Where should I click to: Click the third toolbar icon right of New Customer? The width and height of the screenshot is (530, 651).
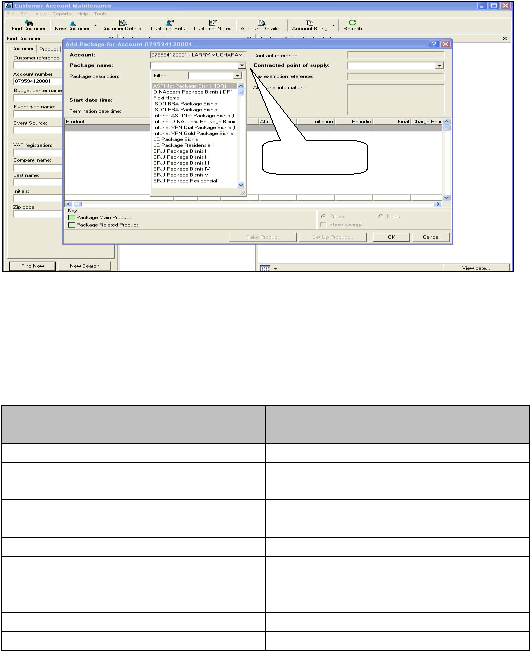(x=213, y=23)
